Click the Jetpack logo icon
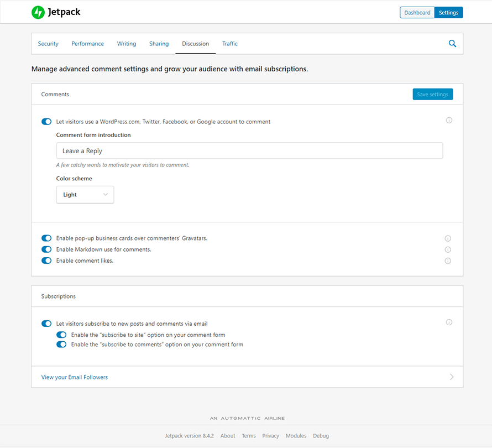The width and height of the screenshot is (492, 448). 38,12
